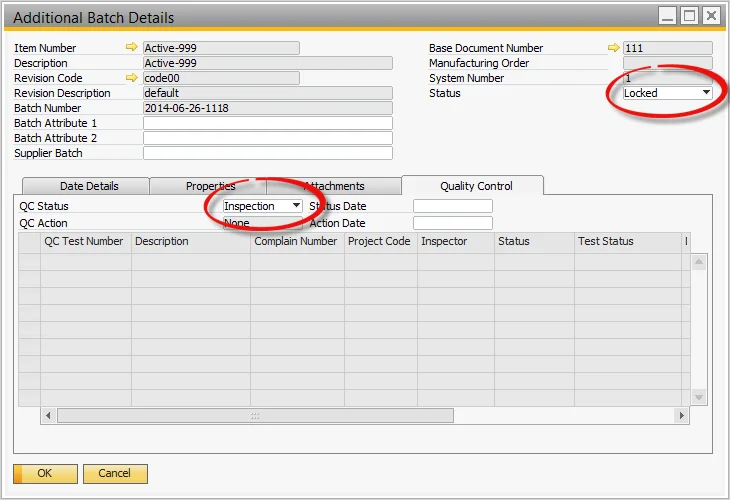730x500 pixels.
Task: Click the grid's Description column header
Action: [191, 241]
